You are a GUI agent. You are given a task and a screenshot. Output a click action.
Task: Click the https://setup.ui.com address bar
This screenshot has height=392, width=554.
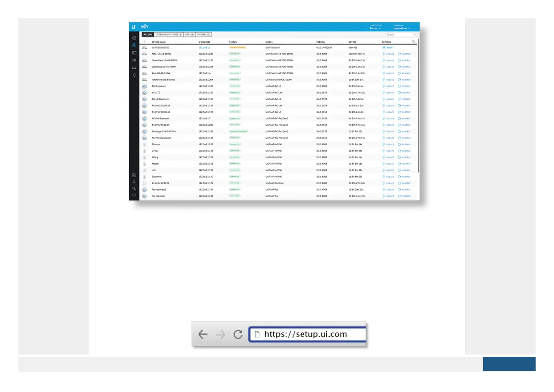pos(308,334)
